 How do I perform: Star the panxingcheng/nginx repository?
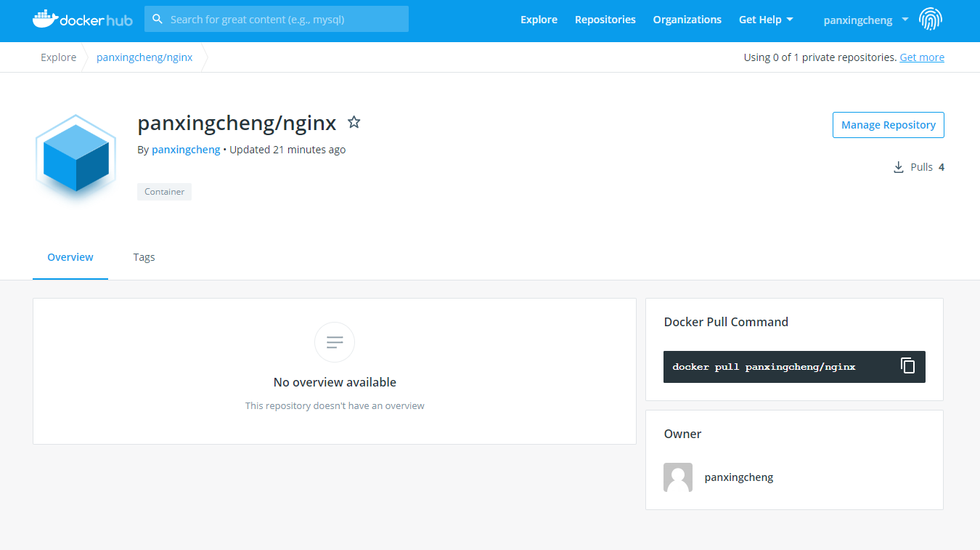point(354,122)
